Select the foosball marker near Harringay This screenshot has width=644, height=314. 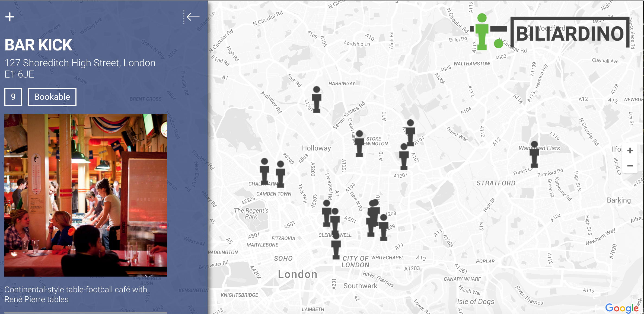pos(317,100)
